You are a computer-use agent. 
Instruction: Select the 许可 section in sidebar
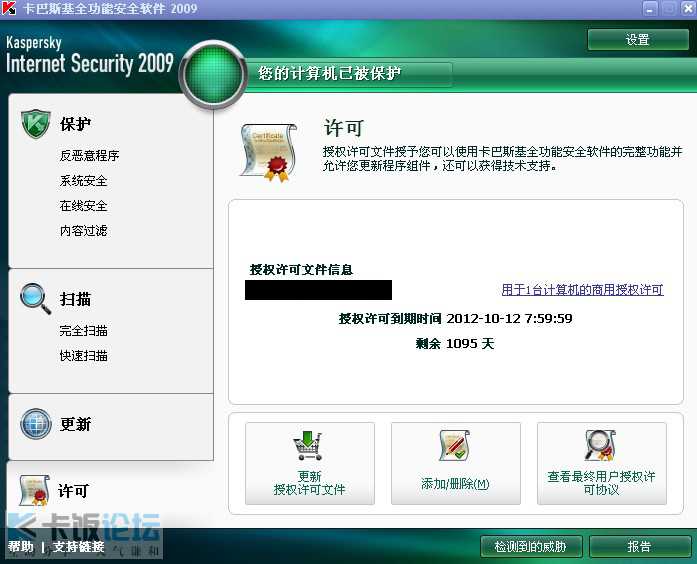pyautogui.click(x=73, y=491)
